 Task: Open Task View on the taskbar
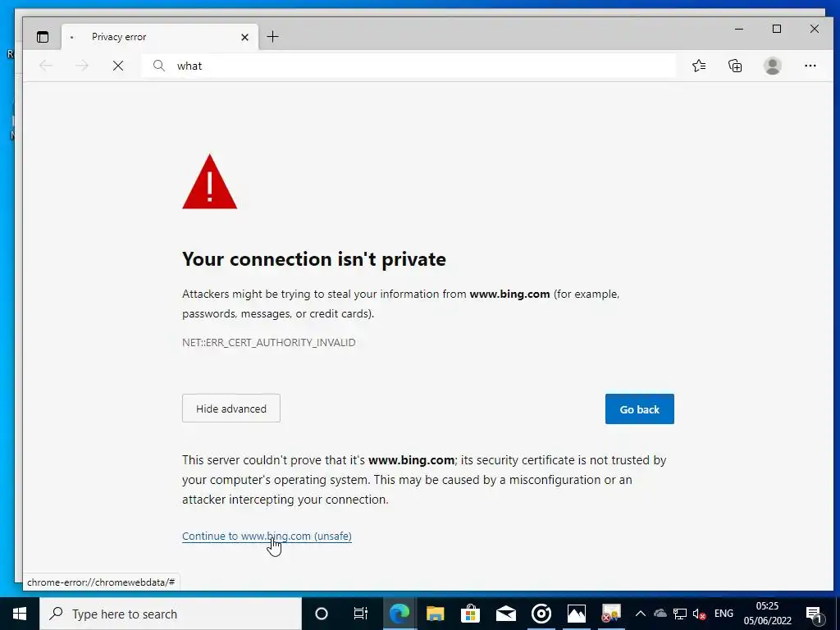(x=361, y=614)
